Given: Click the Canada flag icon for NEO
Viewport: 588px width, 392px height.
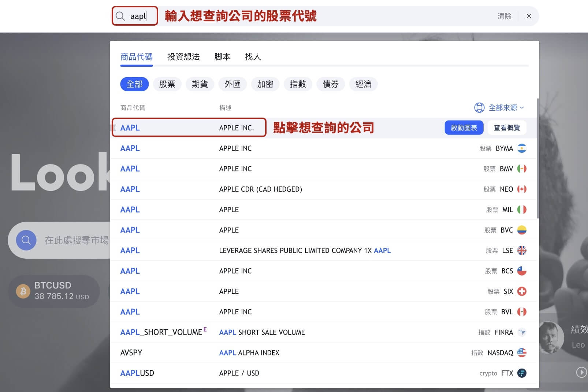Looking at the screenshot, I should pyautogui.click(x=522, y=189).
